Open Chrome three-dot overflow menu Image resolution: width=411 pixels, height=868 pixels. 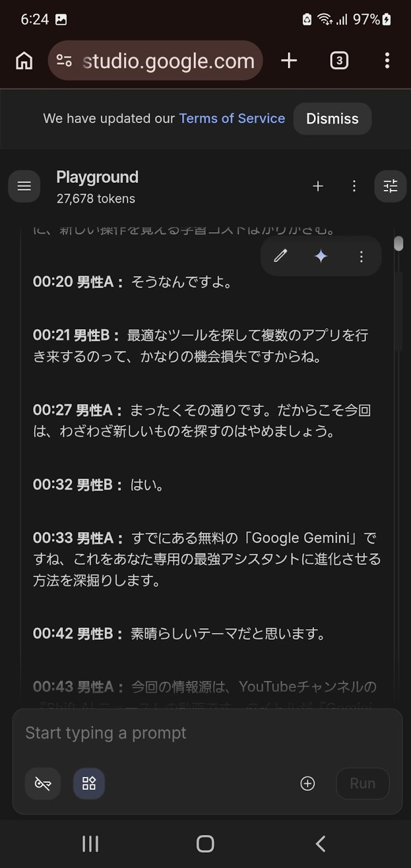point(387,60)
